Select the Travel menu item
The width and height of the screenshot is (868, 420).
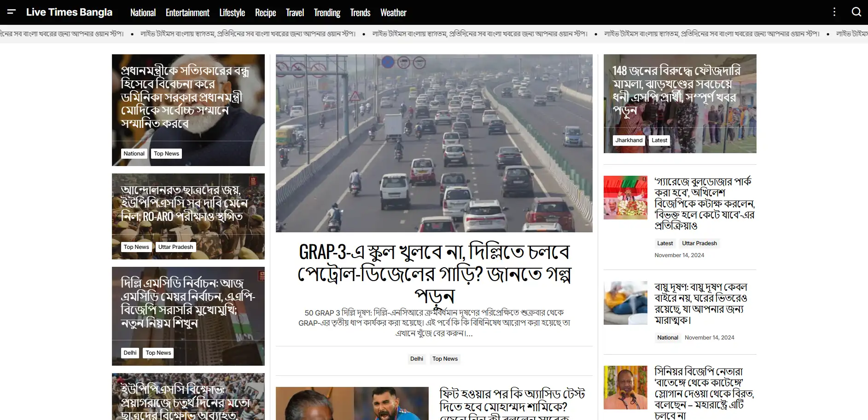point(295,13)
